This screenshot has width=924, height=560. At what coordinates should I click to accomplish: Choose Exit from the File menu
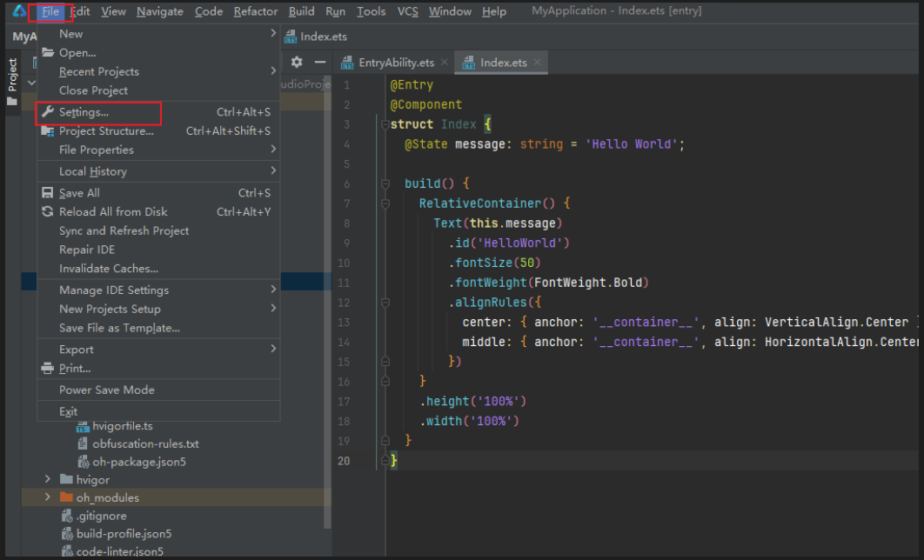pyautogui.click(x=158, y=411)
